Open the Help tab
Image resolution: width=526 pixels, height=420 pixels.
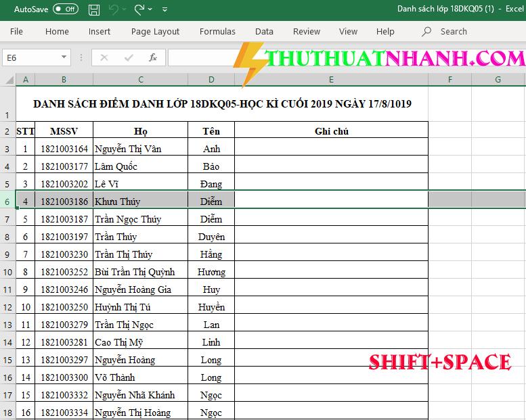click(x=385, y=32)
